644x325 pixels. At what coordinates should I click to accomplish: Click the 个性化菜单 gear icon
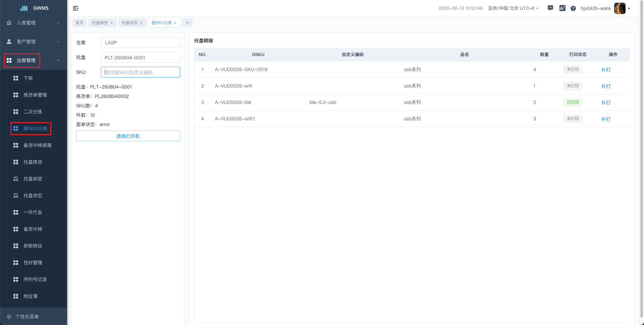9,317
